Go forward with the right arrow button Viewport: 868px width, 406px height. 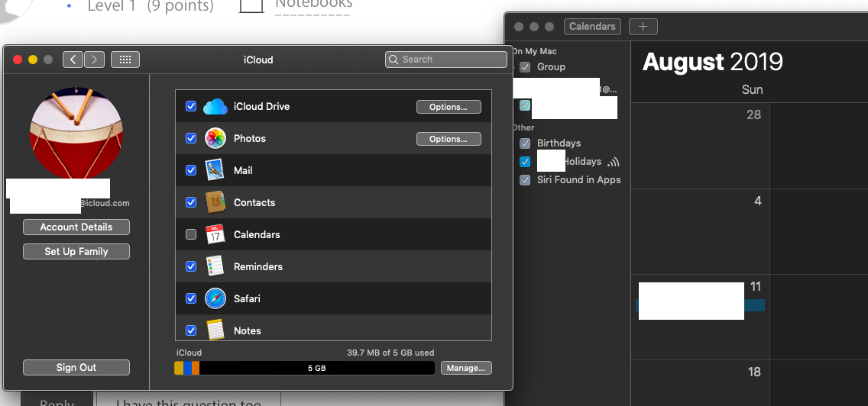pyautogui.click(x=94, y=60)
